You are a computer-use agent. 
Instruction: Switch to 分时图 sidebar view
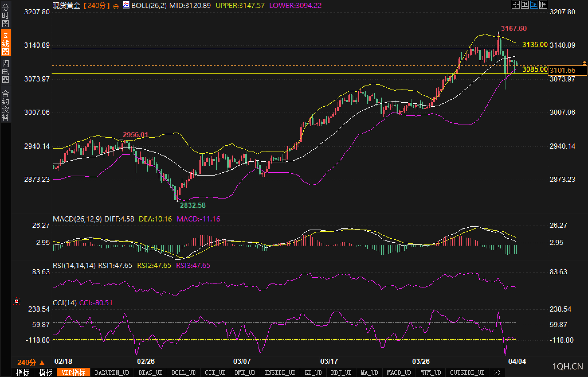(x=5, y=15)
